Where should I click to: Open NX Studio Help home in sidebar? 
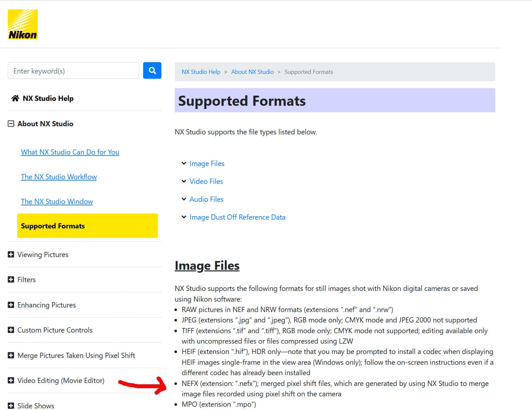tap(48, 98)
